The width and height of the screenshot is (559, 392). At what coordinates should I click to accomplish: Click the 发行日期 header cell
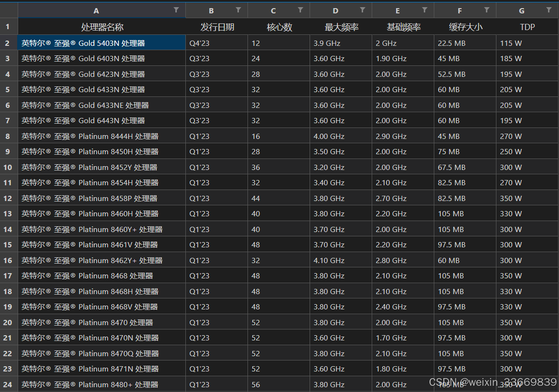[x=217, y=27]
